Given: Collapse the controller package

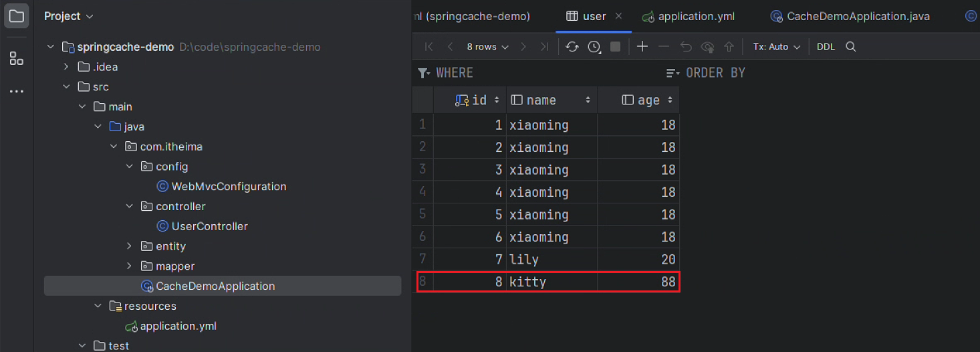Looking at the screenshot, I should coord(130,206).
